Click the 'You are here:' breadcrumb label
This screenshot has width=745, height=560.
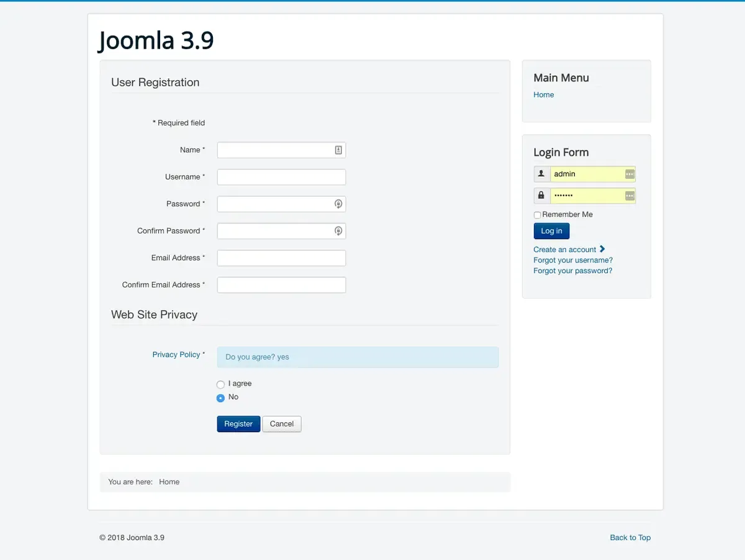(130, 482)
